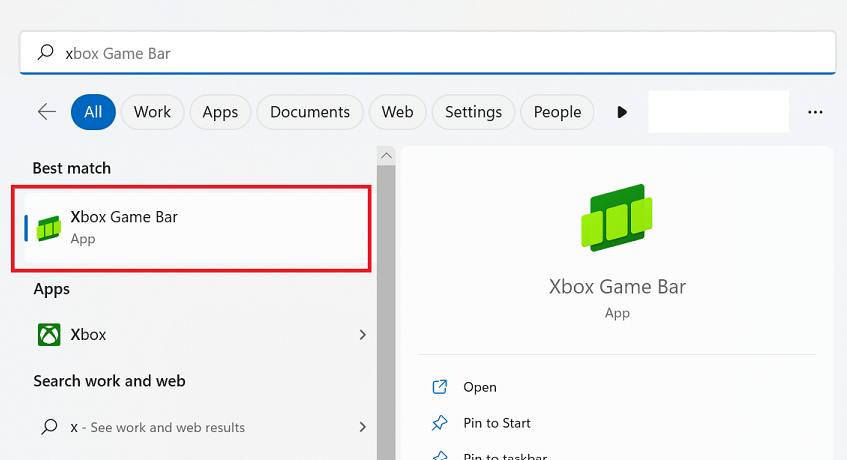This screenshot has width=847, height=460.
Task: Show more filters with the play arrow
Action: 622,112
